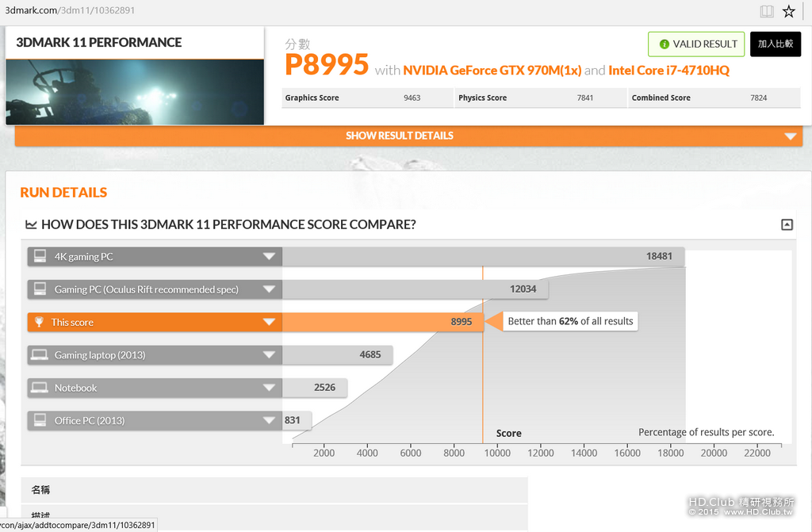Click the 10000 axis tick label
812x532 pixels.
click(497, 454)
